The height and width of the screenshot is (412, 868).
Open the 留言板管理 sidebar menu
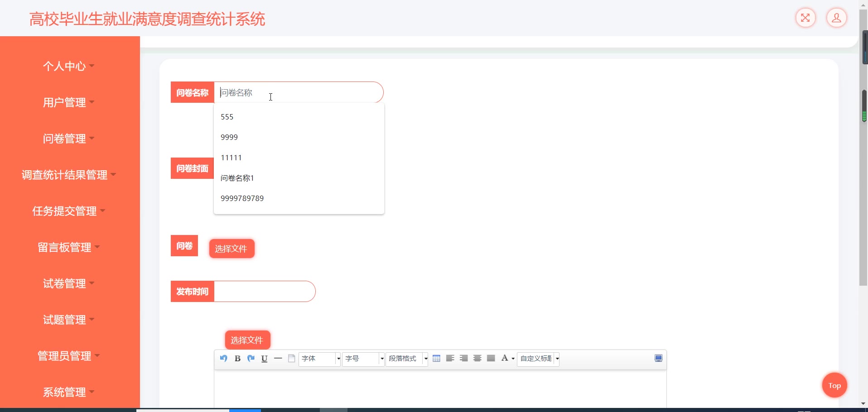pos(69,247)
